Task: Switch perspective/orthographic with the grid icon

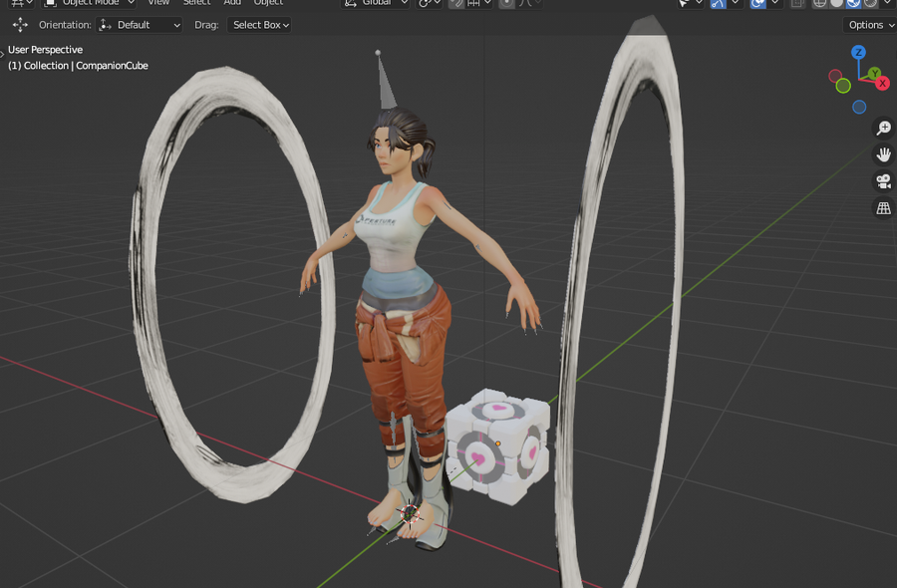Action: [x=884, y=208]
